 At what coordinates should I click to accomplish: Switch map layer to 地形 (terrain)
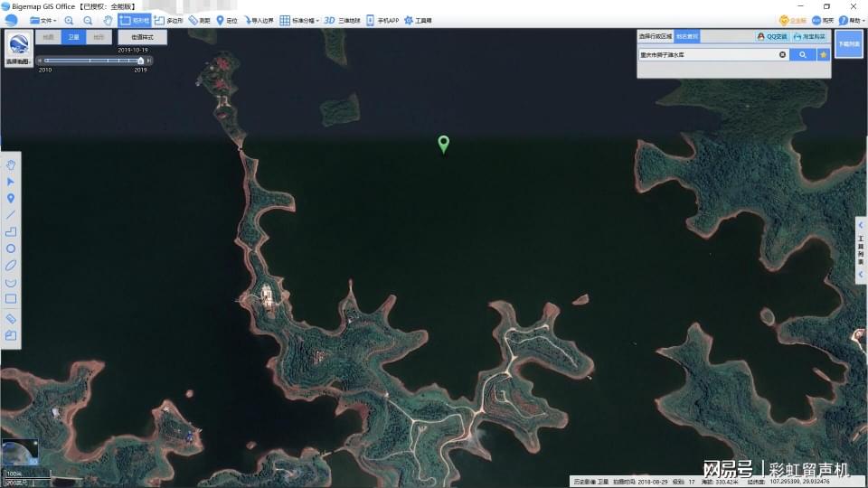coord(99,37)
